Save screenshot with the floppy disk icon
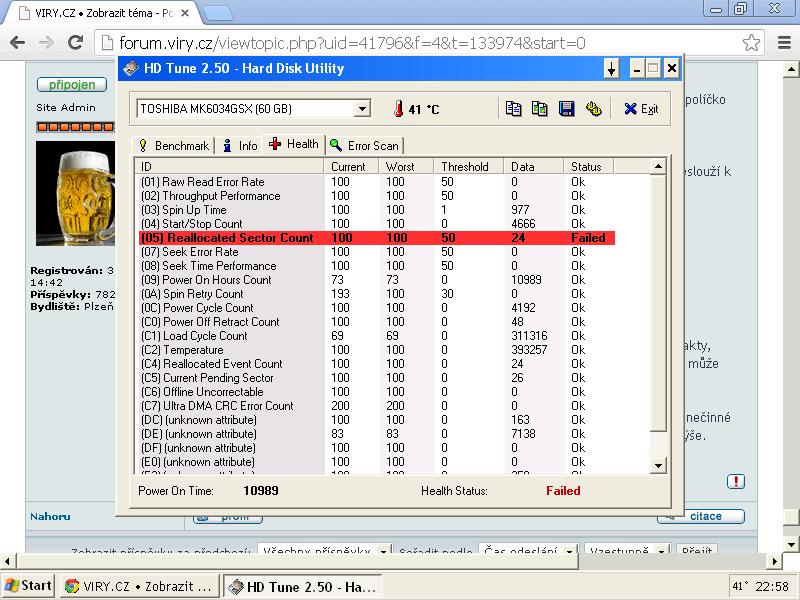This screenshot has height=600, width=800. (567, 109)
